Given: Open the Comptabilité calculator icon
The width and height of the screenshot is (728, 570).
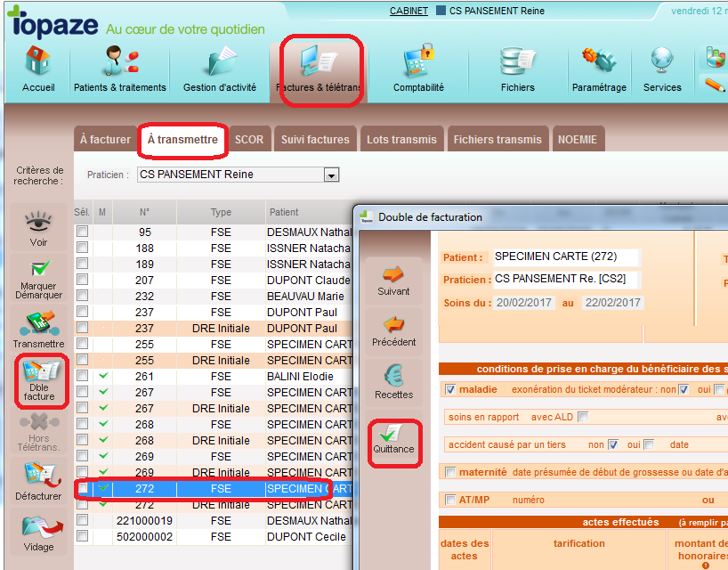Looking at the screenshot, I should pyautogui.click(x=418, y=69).
